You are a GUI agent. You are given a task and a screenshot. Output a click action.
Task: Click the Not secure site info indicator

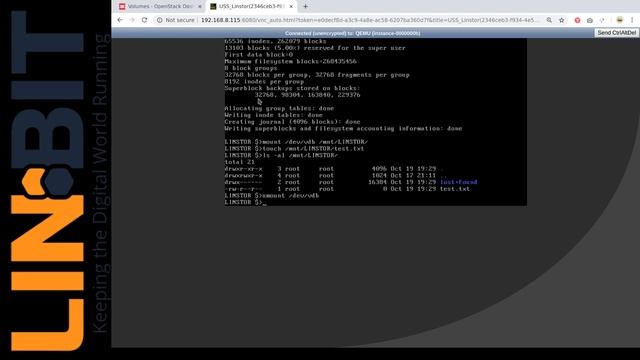[176, 20]
